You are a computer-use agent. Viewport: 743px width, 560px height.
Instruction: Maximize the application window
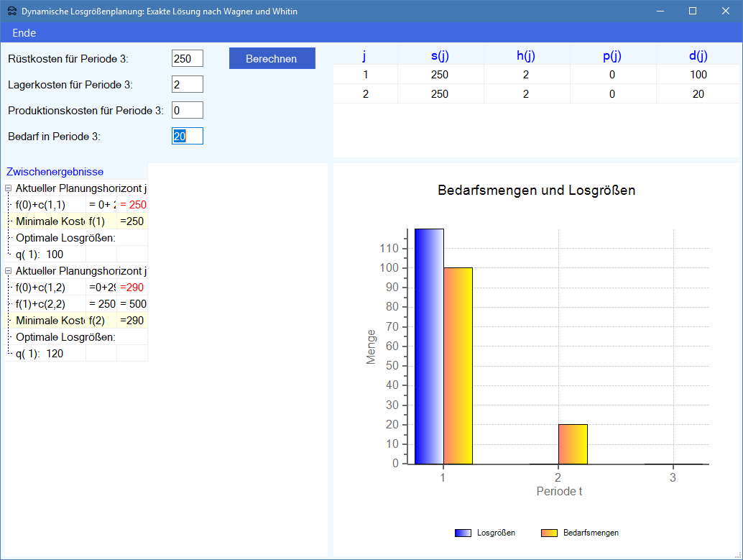click(693, 12)
